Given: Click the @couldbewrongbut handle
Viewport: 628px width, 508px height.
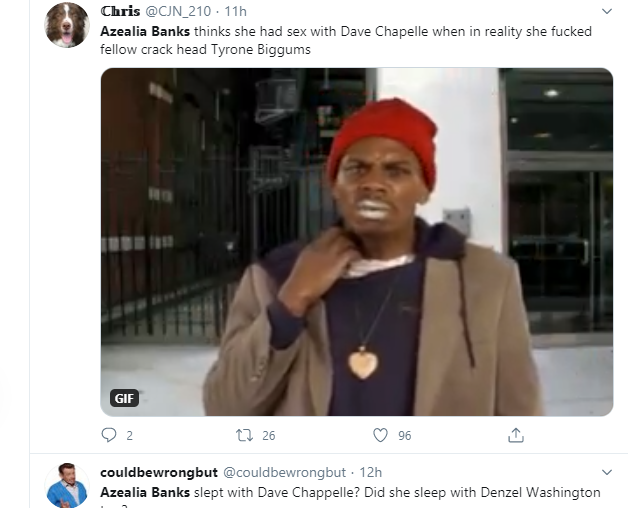Looking at the screenshot, I should [284, 472].
